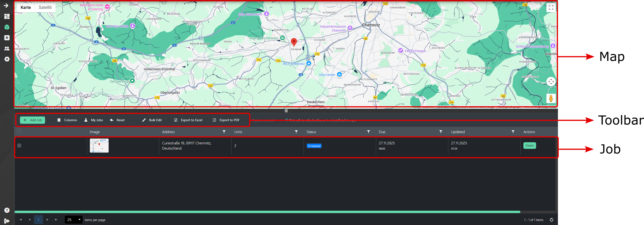Click the dashboard grid icon in sidebar
Viewport: 644px width, 225px height.
click(x=7, y=16)
